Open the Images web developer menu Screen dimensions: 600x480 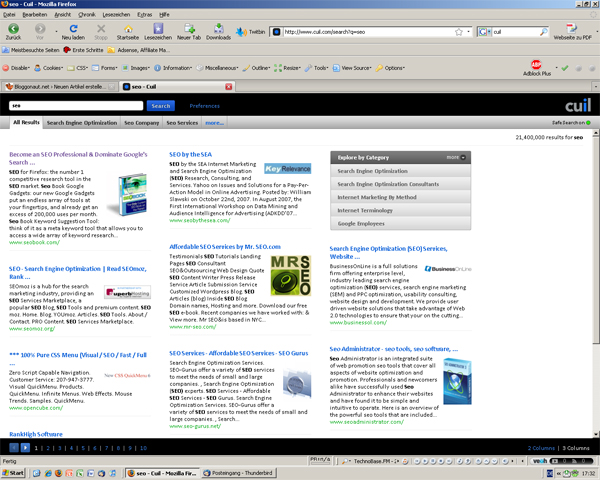coord(136,68)
